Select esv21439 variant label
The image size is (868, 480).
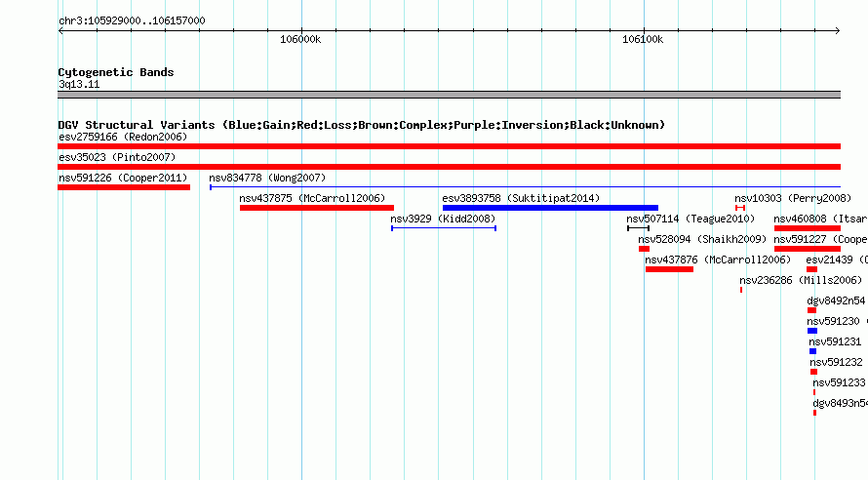click(837, 260)
